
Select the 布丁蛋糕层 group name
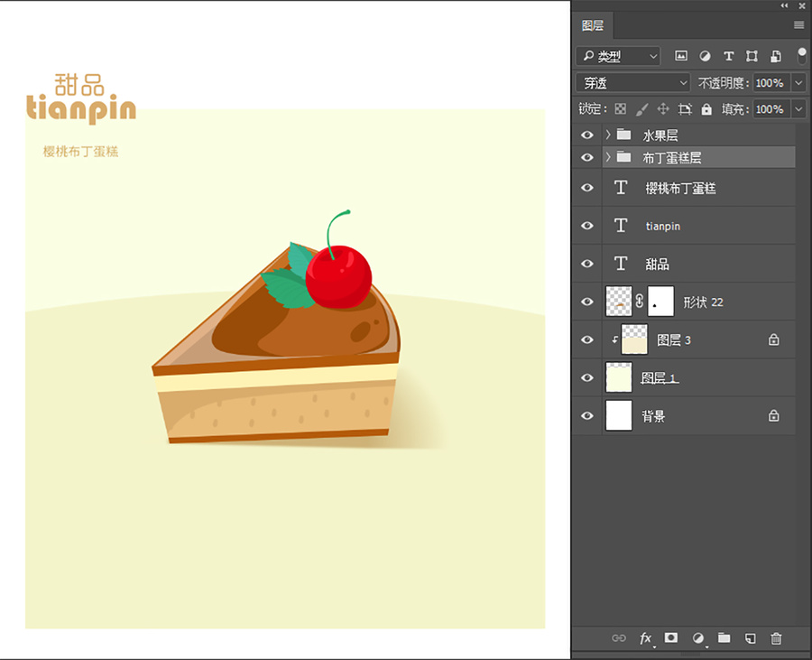(671, 157)
